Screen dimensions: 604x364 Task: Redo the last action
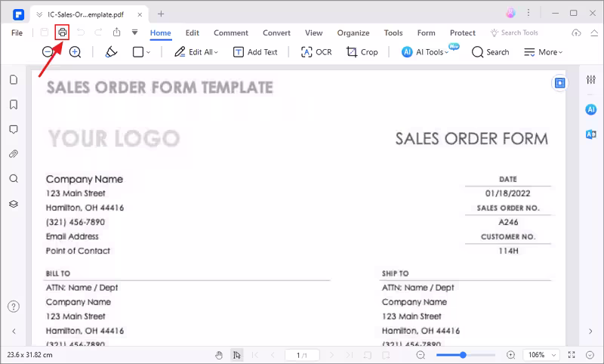tap(98, 32)
